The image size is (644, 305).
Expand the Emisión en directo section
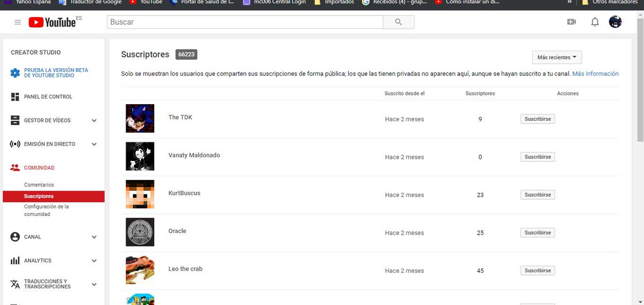point(94,144)
